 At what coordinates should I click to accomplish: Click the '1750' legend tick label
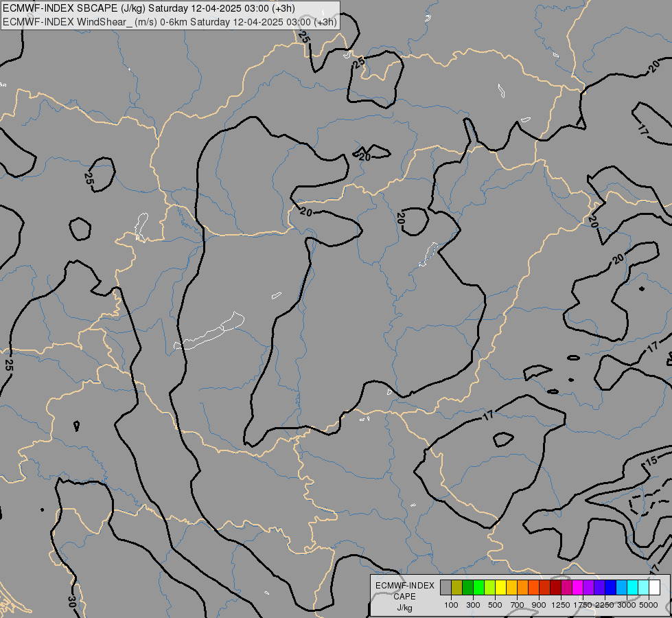[x=583, y=605]
